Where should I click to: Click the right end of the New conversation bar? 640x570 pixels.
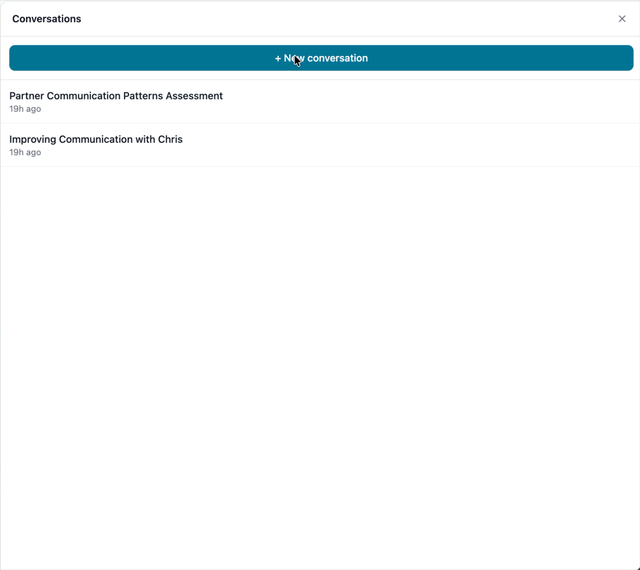[615, 58]
